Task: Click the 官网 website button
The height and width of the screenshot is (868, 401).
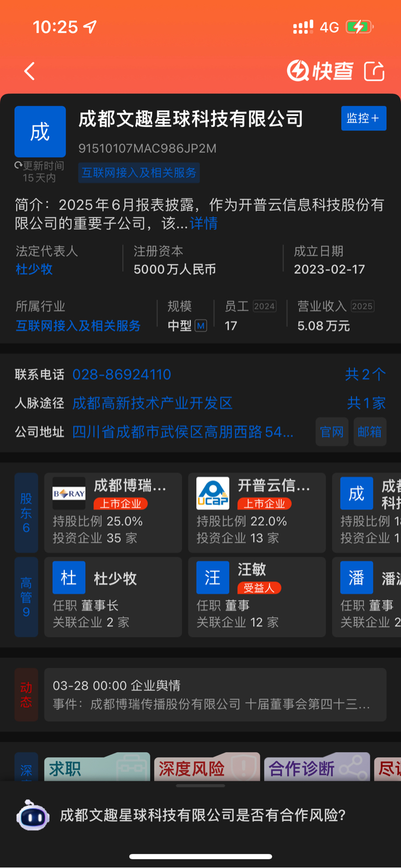Action: tap(332, 432)
